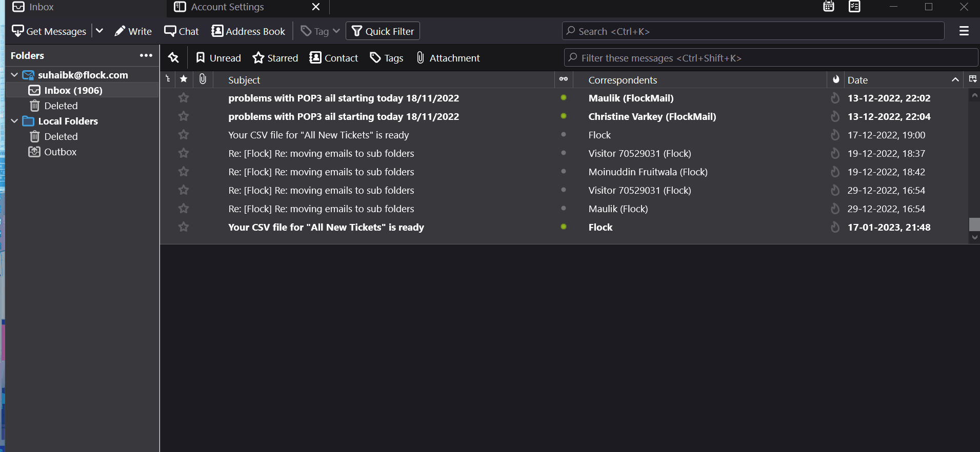
Task: Expand the Get Messages dropdown arrow
Action: [99, 31]
